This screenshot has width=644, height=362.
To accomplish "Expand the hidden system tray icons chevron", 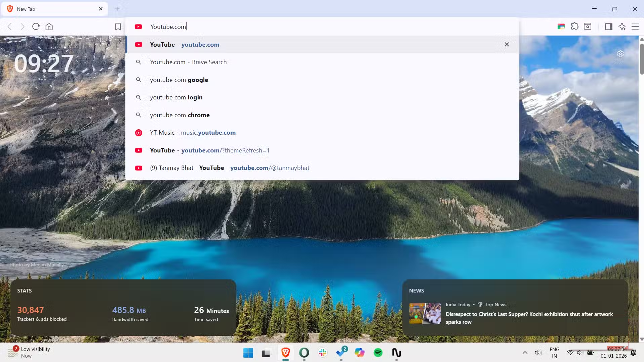I will pyautogui.click(x=525, y=353).
